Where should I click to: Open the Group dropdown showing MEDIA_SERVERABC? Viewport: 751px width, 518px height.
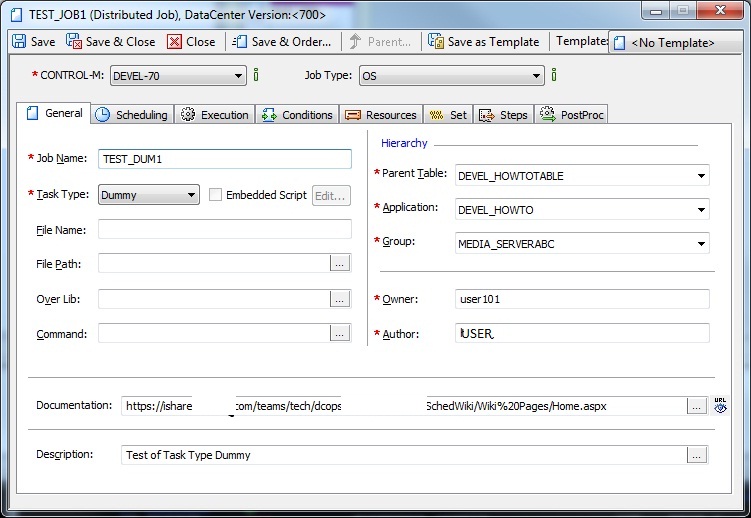(582, 244)
